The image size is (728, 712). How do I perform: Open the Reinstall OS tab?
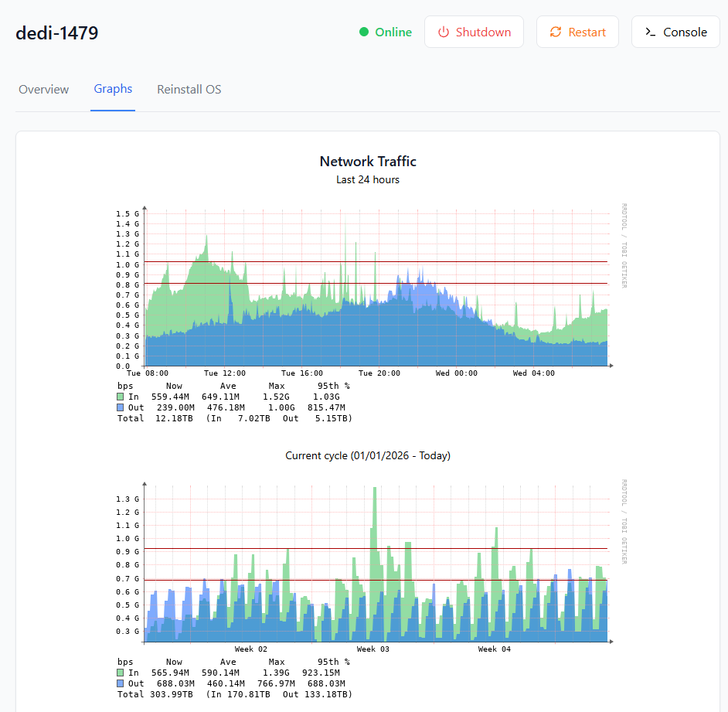pyautogui.click(x=189, y=90)
